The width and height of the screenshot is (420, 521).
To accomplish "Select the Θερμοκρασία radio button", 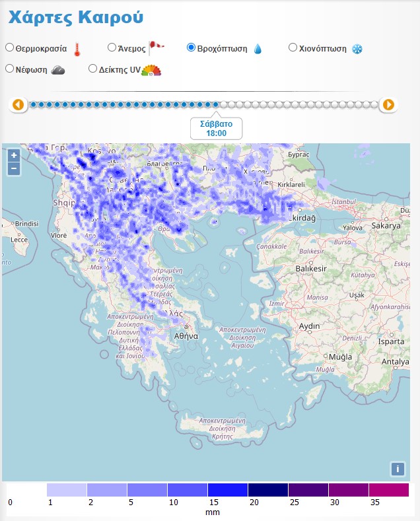I will coord(10,48).
